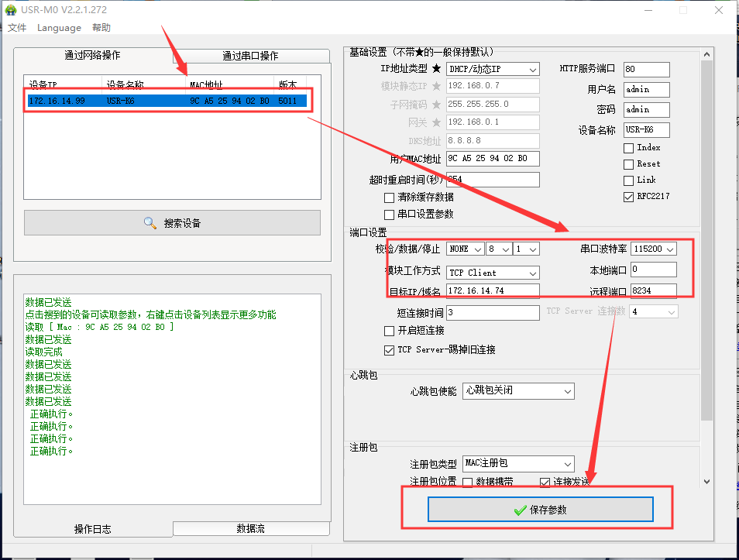The image size is (739, 560).
Task: Click the settings panel vertical scrollbar
Action: pyautogui.click(x=706, y=232)
